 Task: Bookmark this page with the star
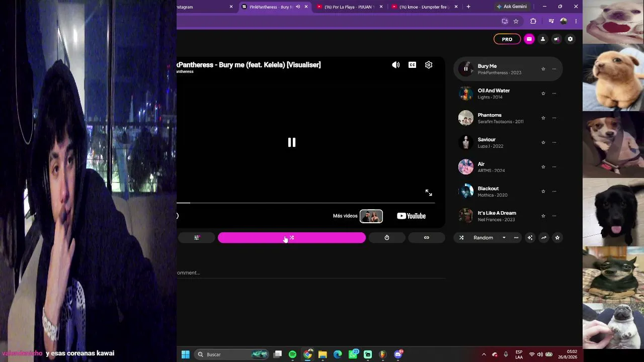516,21
